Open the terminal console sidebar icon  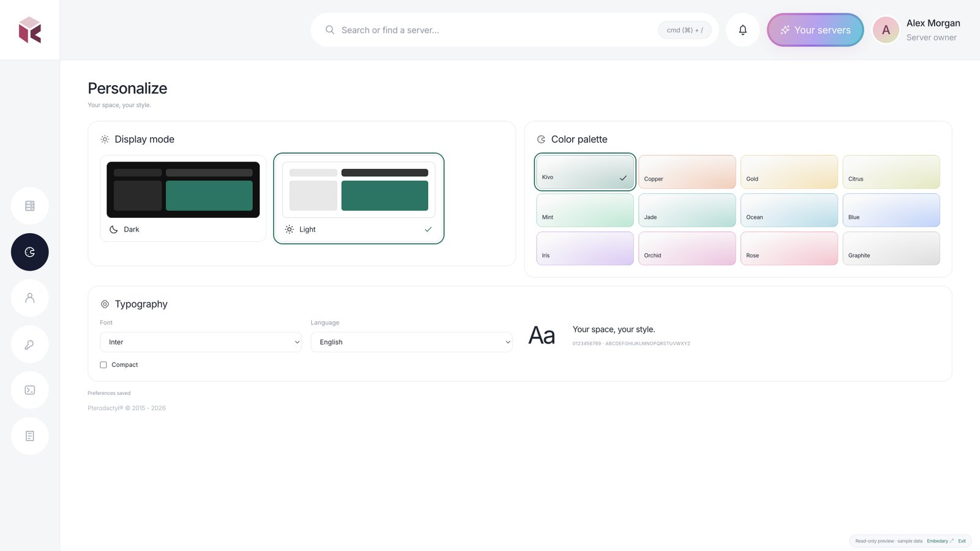tap(29, 390)
